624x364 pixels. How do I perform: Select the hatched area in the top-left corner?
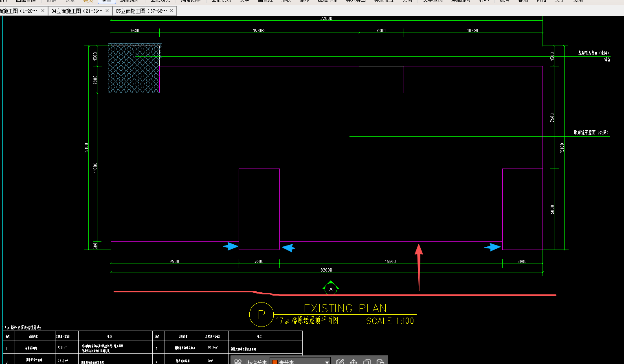134,68
